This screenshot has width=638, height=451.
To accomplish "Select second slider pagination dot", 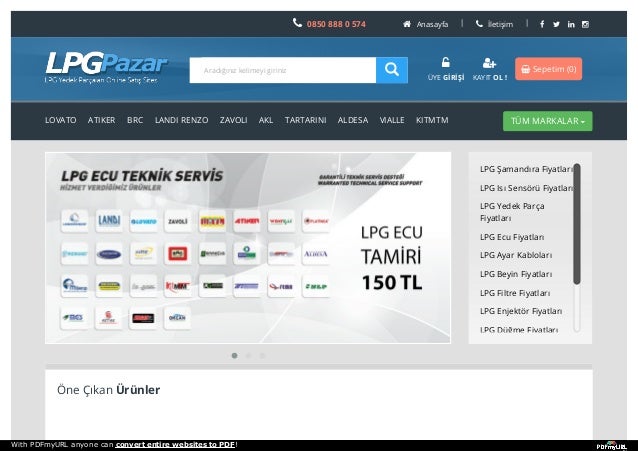I will [x=248, y=356].
